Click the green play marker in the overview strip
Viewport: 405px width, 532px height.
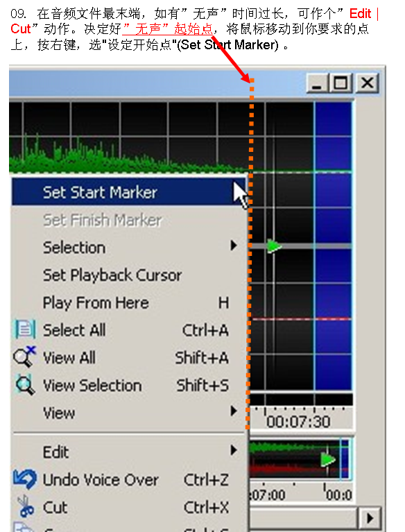[x=328, y=460]
